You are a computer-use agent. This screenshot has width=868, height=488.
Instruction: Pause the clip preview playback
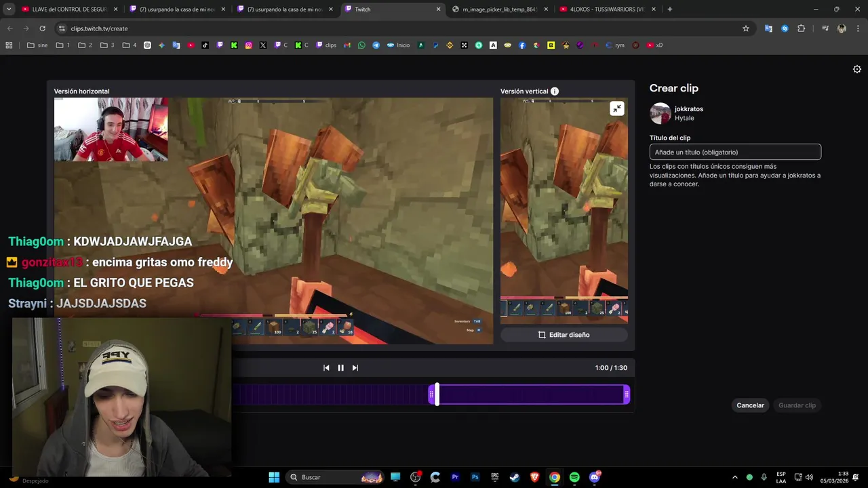click(340, 368)
